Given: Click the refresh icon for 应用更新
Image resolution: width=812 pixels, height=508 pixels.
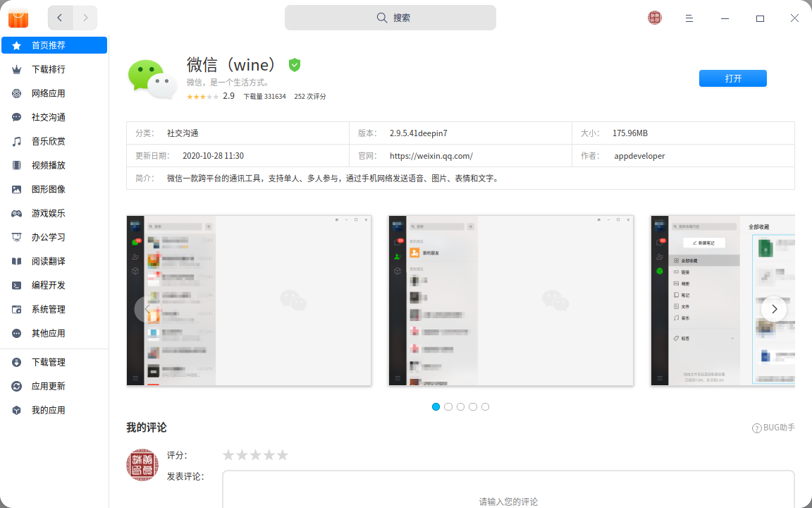Looking at the screenshot, I should (17, 386).
